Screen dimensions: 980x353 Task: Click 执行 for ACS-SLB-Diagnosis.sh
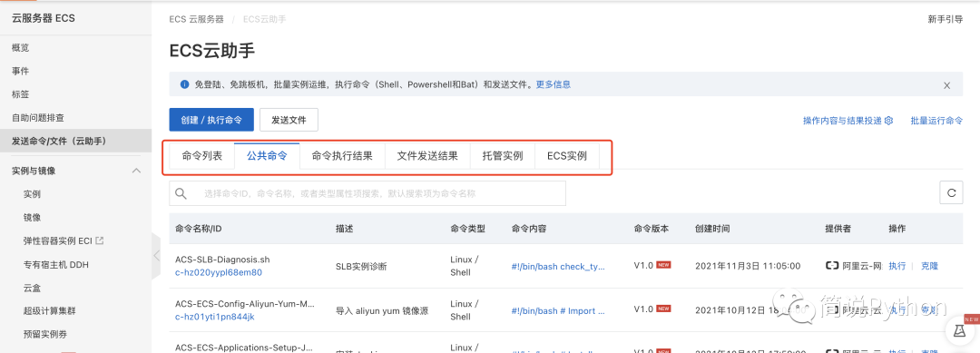(x=897, y=266)
